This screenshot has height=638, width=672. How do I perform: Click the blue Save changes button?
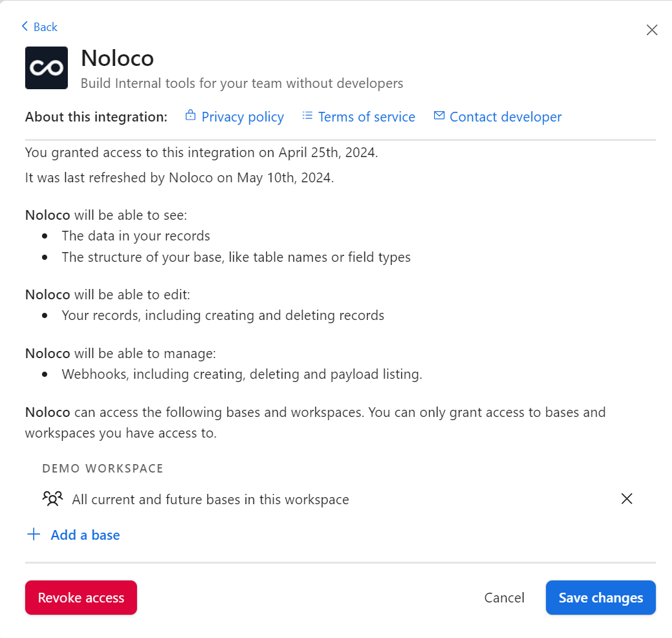point(600,598)
